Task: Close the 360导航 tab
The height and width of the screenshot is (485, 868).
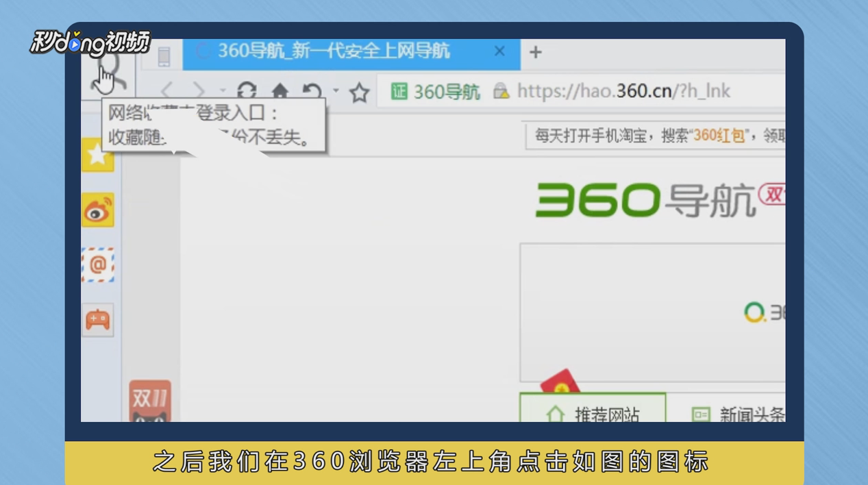Action: [499, 51]
